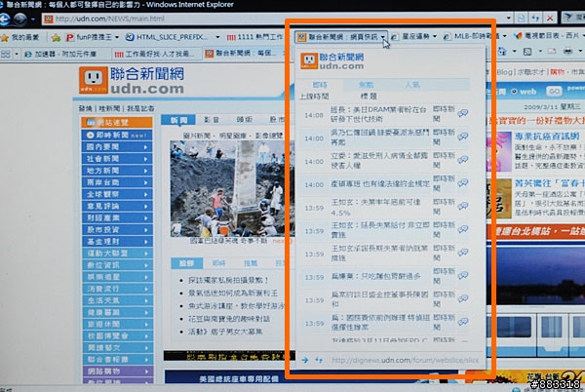Open the 我的最愛 favorites star button

20,37
